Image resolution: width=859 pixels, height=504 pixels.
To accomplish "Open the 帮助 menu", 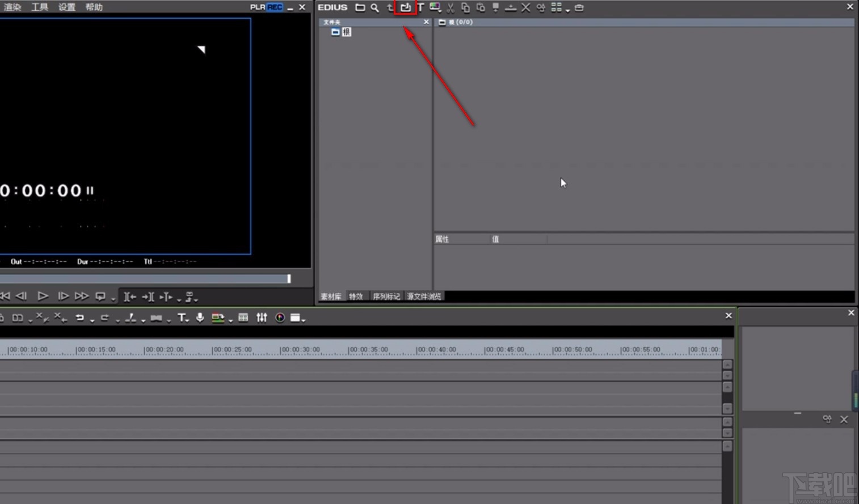I will click(x=94, y=7).
